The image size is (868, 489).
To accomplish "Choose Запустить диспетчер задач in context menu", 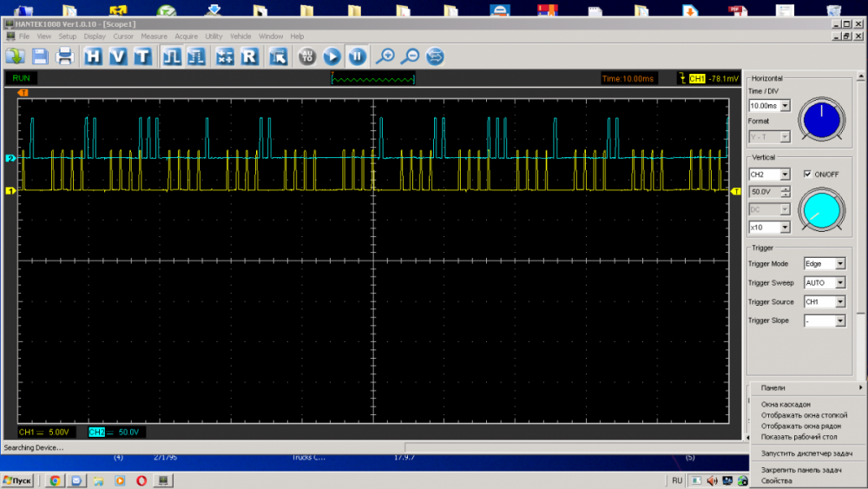I will [x=806, y=453].
